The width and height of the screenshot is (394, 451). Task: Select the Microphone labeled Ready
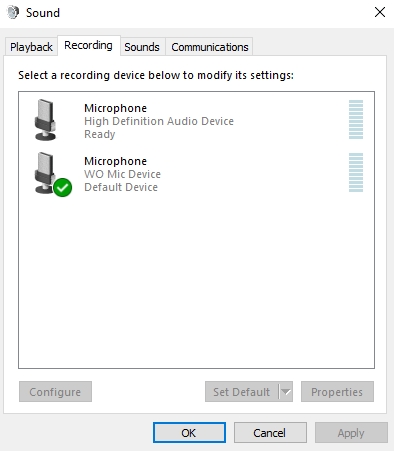[x=196, y=120]
